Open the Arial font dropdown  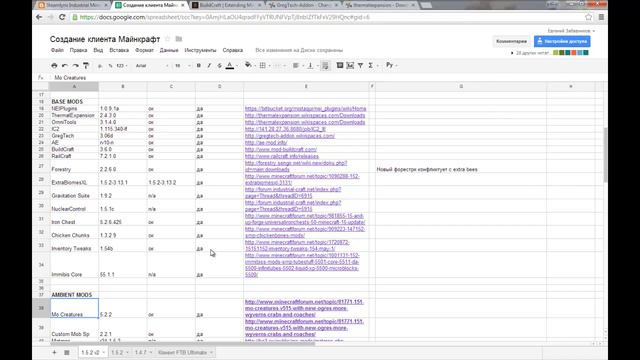point(152,65)
